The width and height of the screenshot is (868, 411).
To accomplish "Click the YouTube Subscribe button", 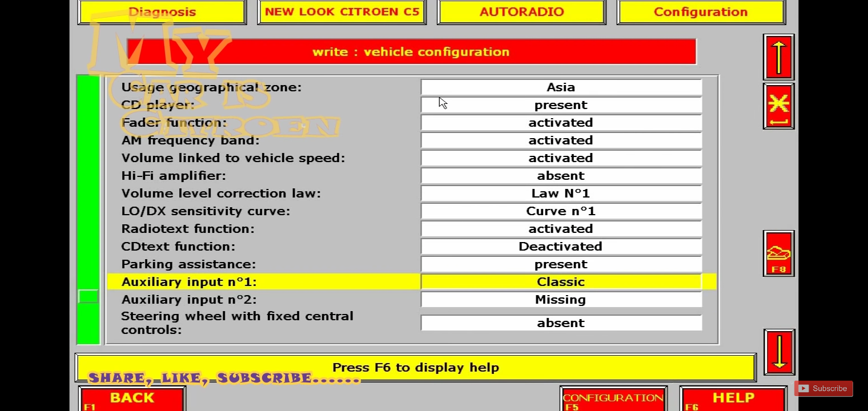I will point(823,389).
